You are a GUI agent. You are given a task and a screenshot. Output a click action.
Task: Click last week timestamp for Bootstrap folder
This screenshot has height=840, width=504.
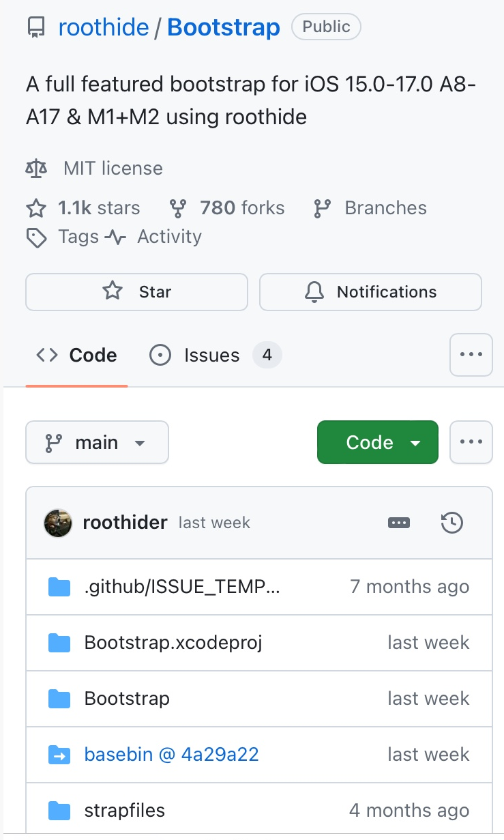tap(428, 699)
